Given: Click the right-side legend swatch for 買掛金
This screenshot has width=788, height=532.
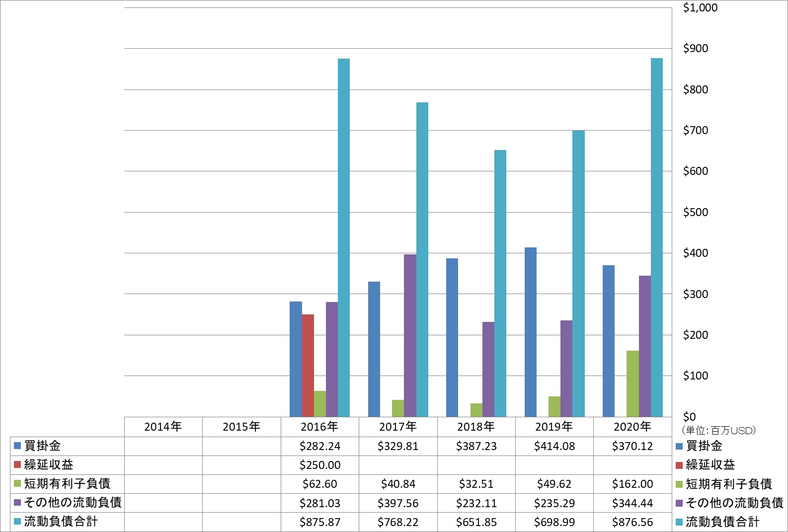Looking at the screenshot, I should click(x=679, y=446).
